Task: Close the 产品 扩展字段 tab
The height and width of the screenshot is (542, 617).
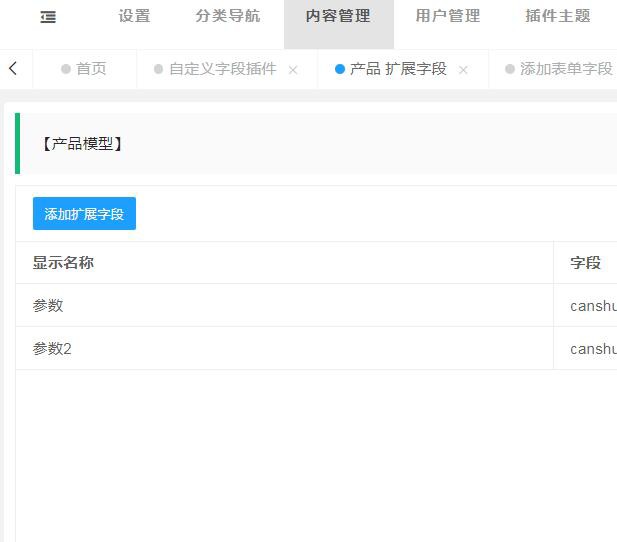Action: pyautogui.click(x=463, y=70)
